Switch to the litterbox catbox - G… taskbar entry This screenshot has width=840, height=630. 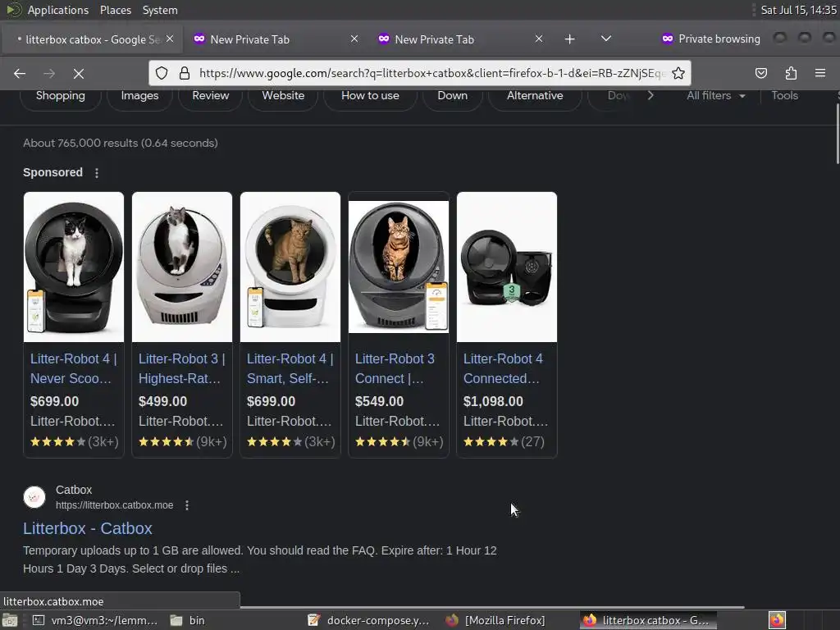(x=646, y=620)
